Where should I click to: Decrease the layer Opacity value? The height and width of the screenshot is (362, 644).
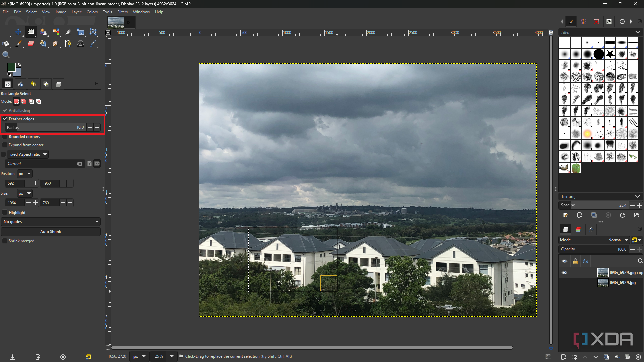click(632, 249)
